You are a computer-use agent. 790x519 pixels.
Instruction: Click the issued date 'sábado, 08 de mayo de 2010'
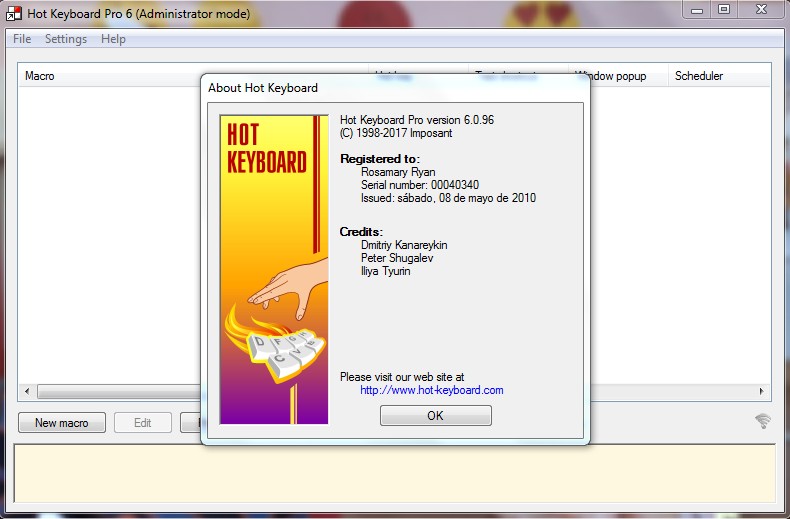467,198
